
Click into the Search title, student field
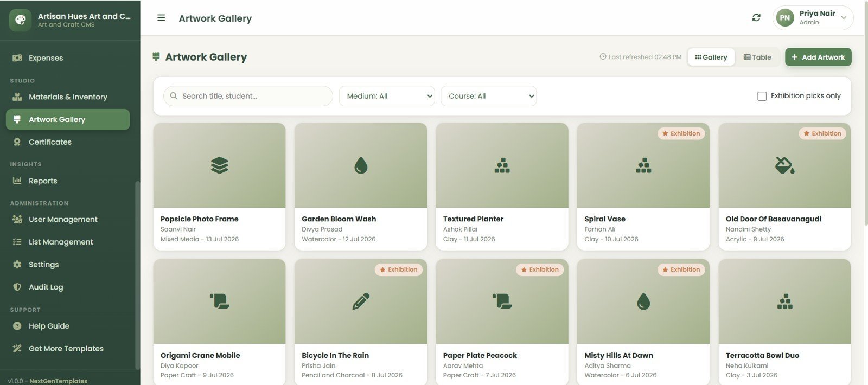(x=248, y=96)
